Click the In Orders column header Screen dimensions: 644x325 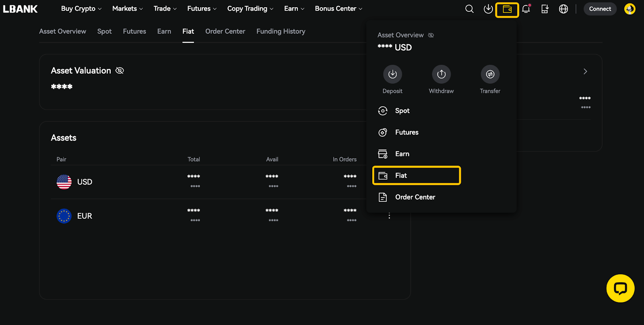pyautogui.click(x=345, y=159)
